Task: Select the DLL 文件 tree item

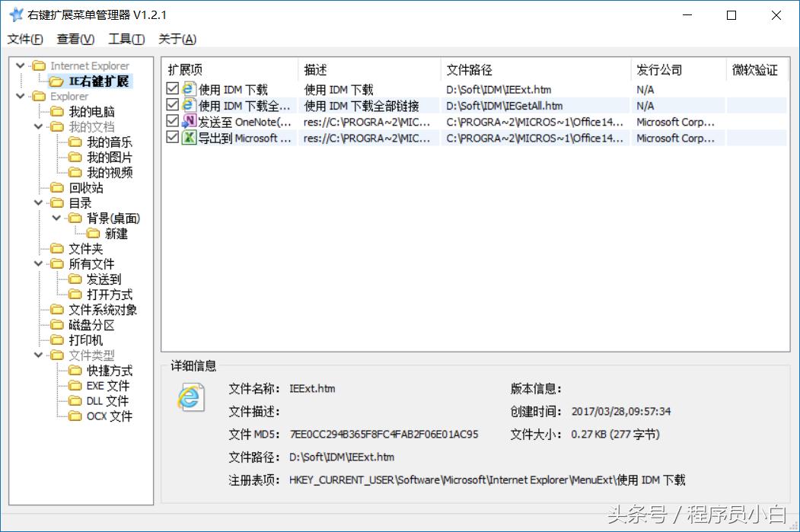Action: click(x=107, y=401)
